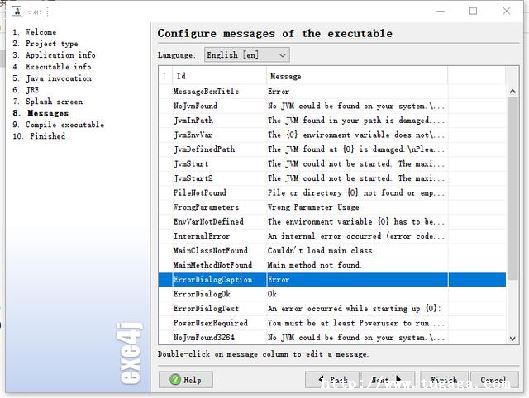Click the exe4j window title icon

[18, 12]
